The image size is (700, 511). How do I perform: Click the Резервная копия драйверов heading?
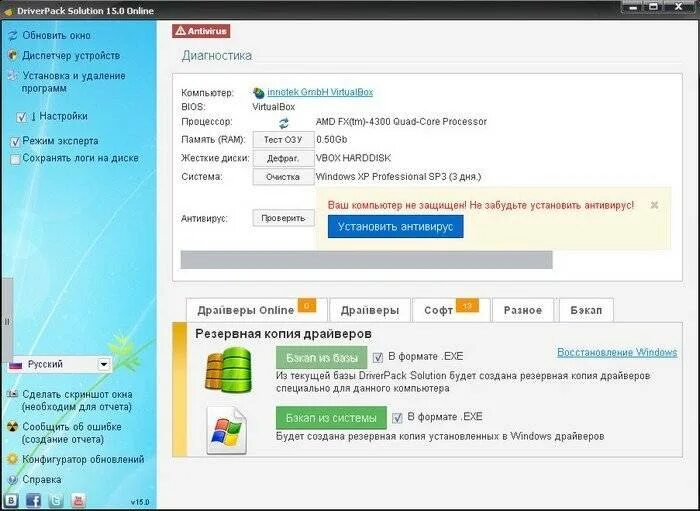click(x=283, y=334)
